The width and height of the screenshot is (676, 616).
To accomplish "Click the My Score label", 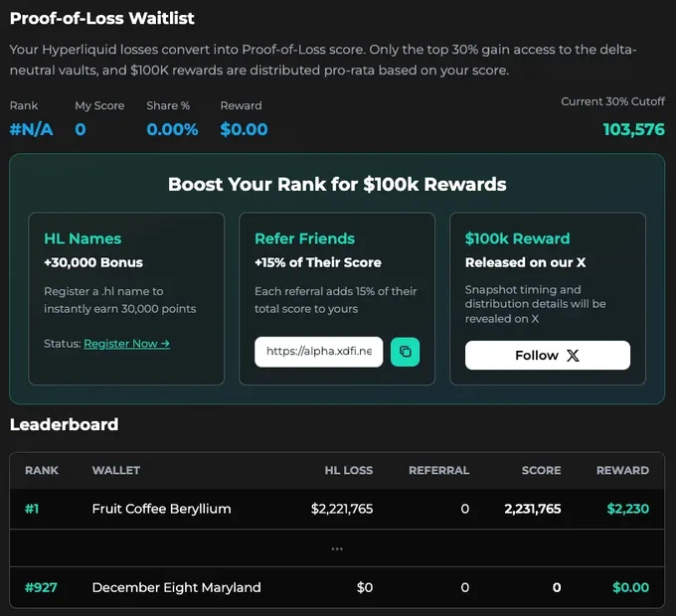I will point(99,106).
